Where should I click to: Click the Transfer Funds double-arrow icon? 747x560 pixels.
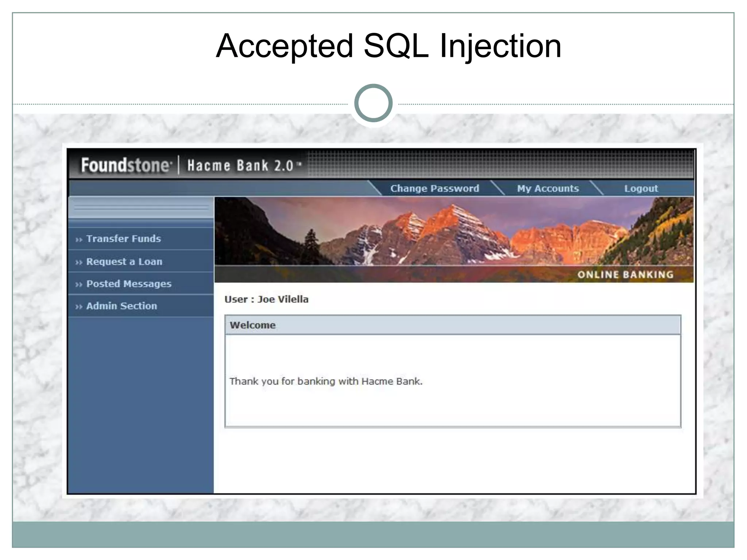point(79,240)
